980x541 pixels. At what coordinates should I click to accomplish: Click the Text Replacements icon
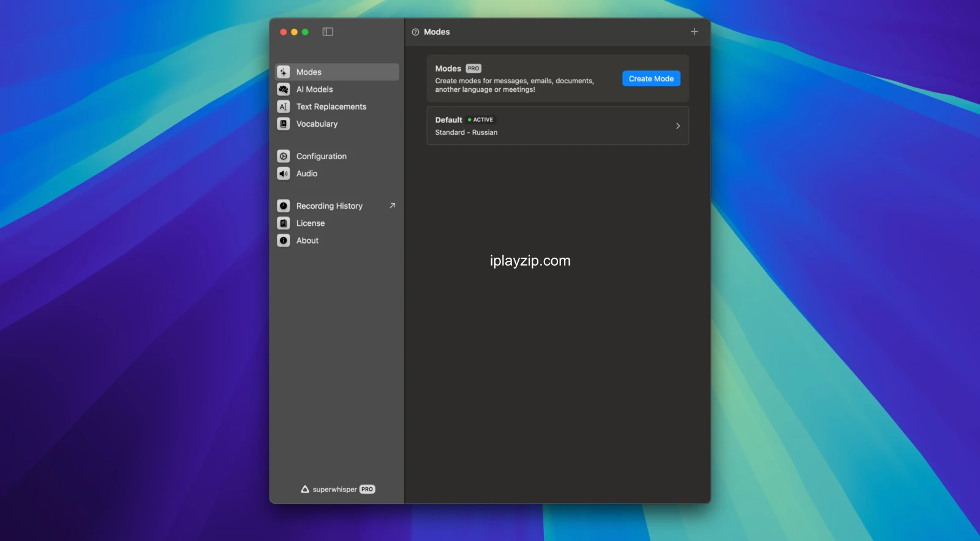coord(284,106)
